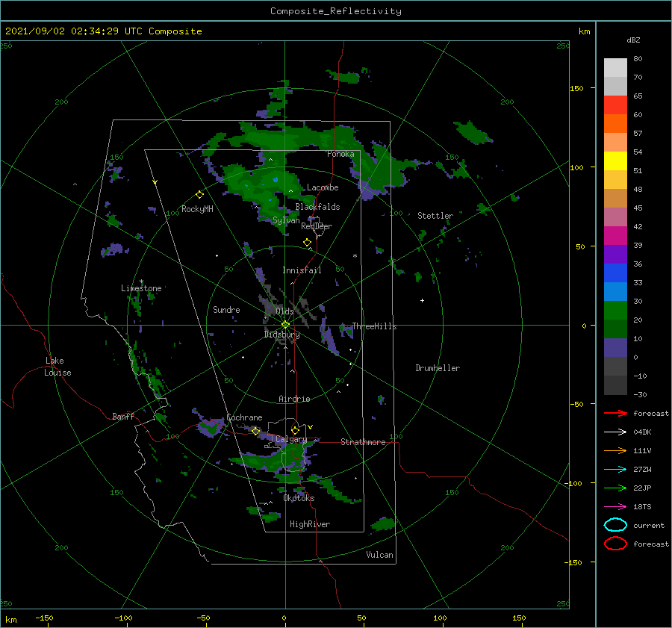Viewport: 672px width, 628px height.
Task: Select the red swatch in dBZ scale
Action: point(615,105)
